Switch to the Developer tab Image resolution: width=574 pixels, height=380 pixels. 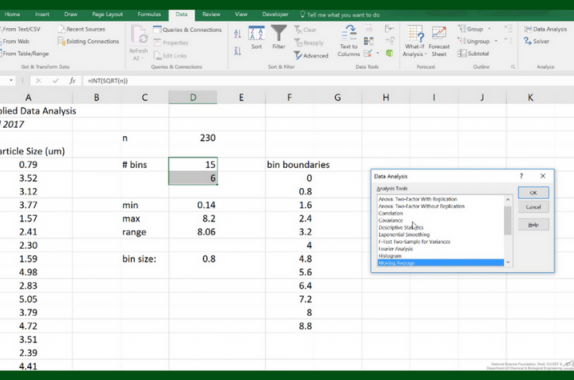(275, 14)
